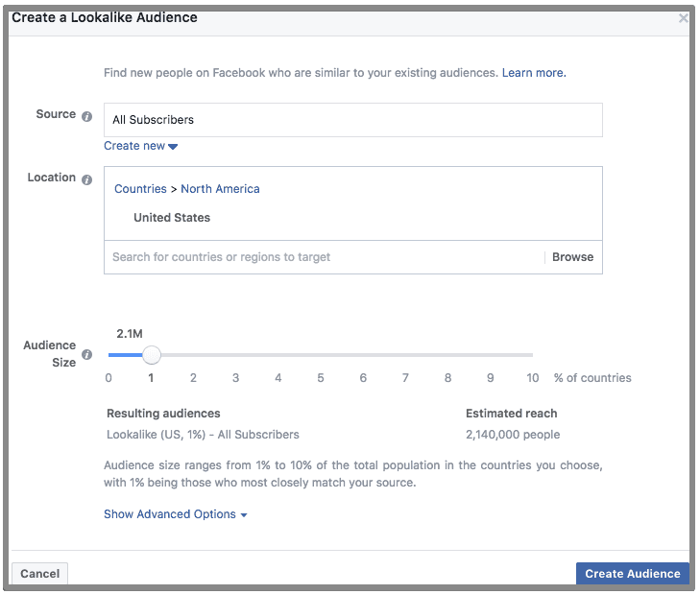This screenshot has height=594, width=700.
Task: Click the info icon beside Location
Action: tap(86, 179)
